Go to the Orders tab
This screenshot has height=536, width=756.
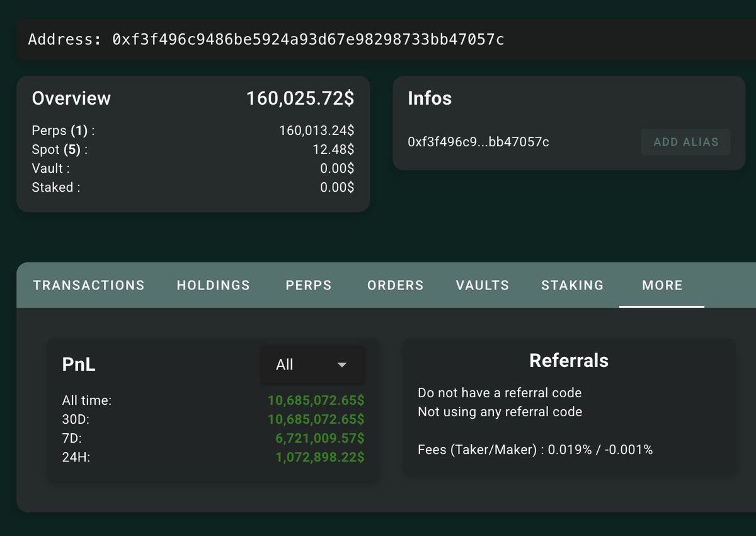[395, 285]
